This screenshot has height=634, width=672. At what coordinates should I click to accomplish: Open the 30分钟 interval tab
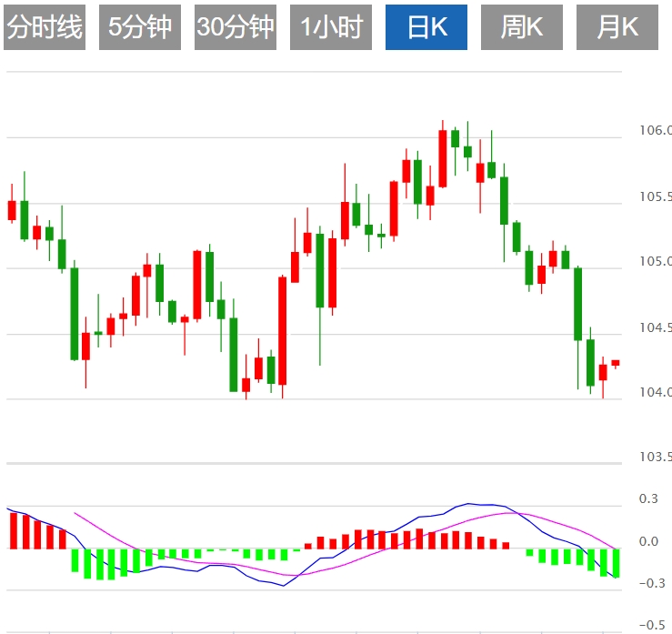click(x=235, y=27)
